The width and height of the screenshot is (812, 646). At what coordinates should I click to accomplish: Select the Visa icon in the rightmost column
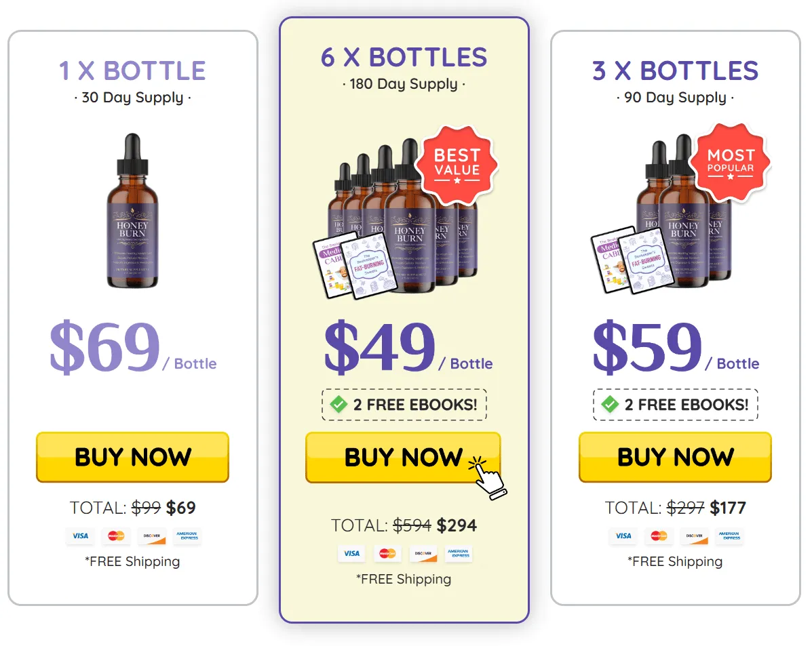tap(623, 536)
